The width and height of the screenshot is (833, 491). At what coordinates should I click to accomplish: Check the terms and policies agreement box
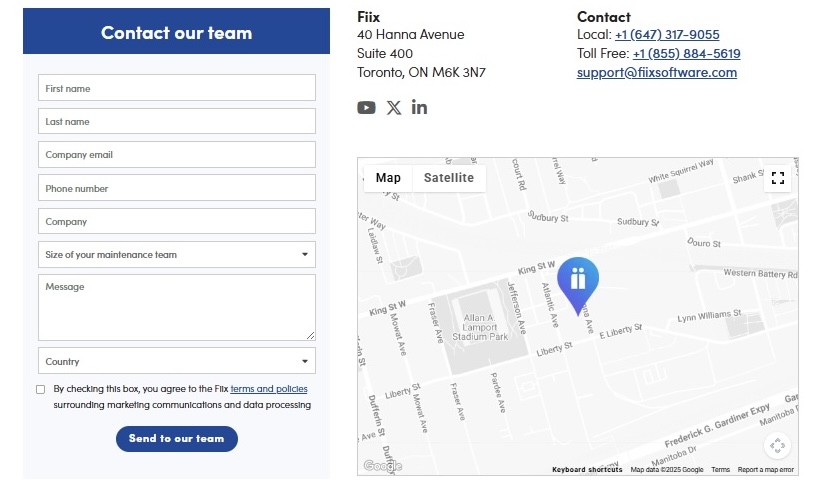pos(41,389)
